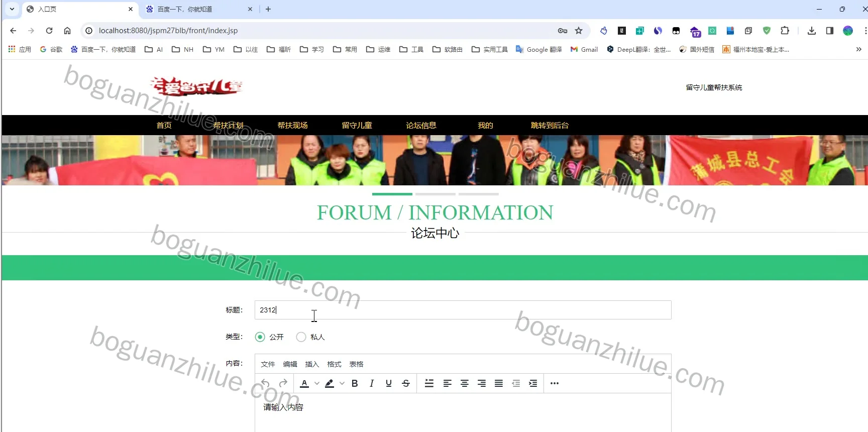Image resolution: width=868 pixels, height=432 pixels.
Task: Open the browser extensions puzzle icon
Action: tap(785, 31)
